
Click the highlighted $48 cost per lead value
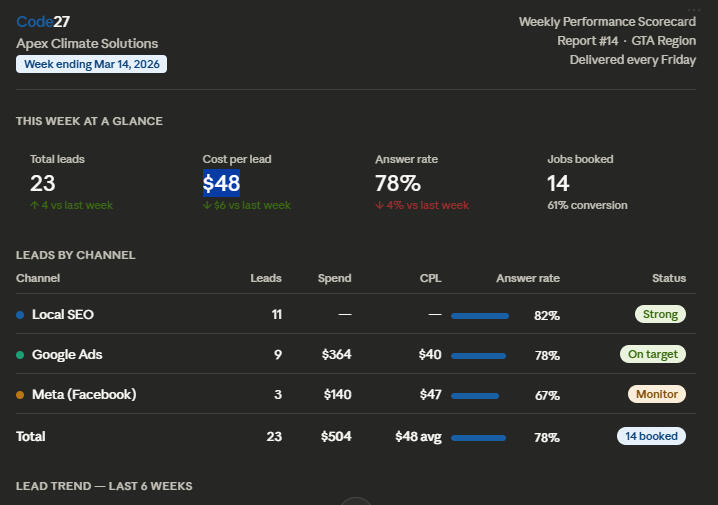[221, 183]
